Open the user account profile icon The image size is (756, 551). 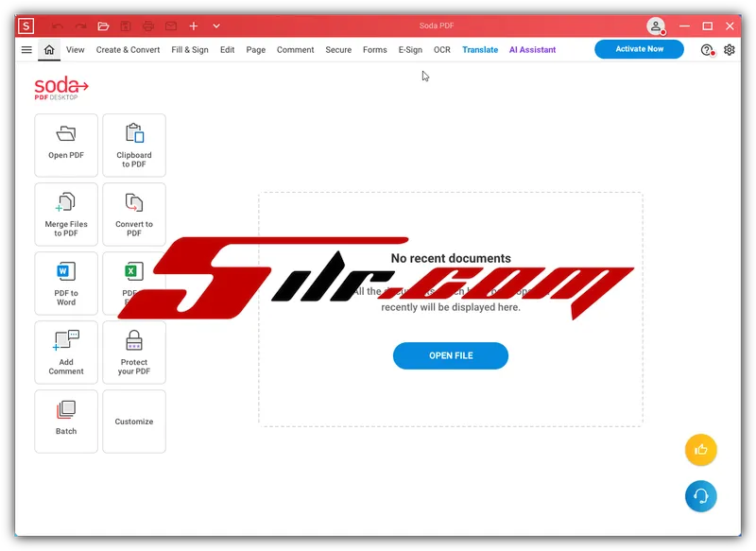pyautogui.click(x=656, y=26)
